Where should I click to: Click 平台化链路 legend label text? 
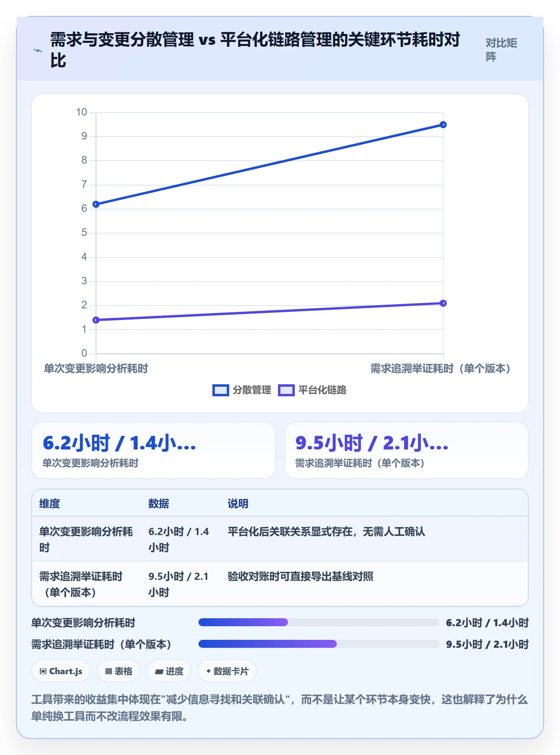click(322, 390)
